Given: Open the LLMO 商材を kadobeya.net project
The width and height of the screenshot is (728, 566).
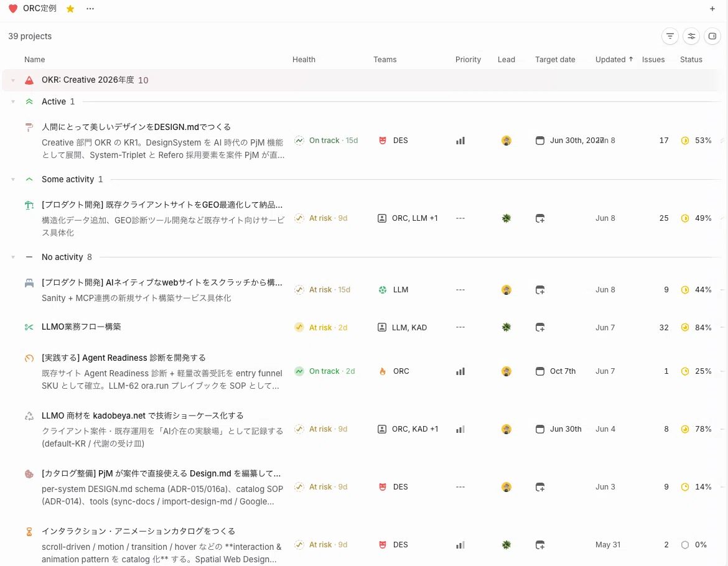Looking at the screenshot, I should coord(142,415).
